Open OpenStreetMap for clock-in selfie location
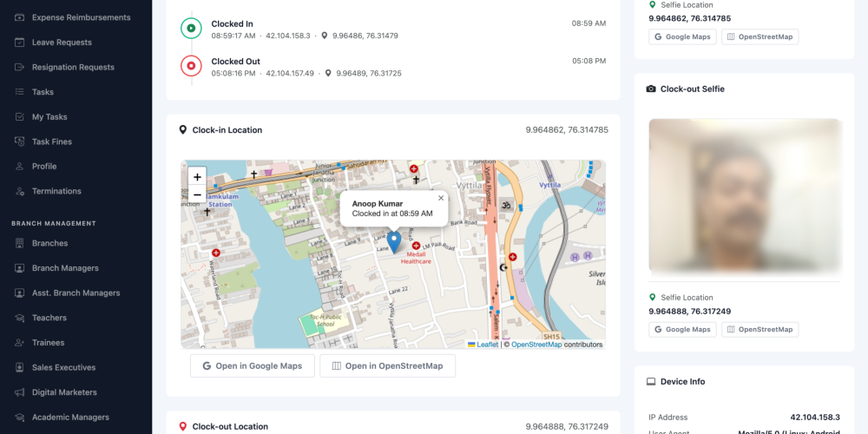 point(760,36)
